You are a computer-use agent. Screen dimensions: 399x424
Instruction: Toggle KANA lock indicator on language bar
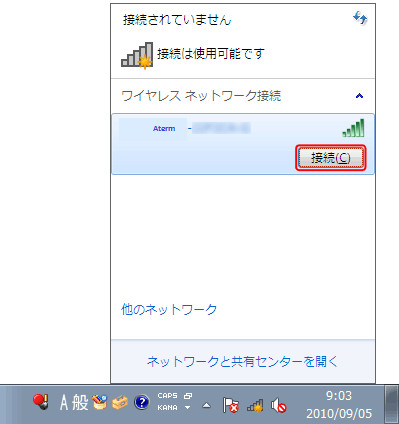point(167,407)
